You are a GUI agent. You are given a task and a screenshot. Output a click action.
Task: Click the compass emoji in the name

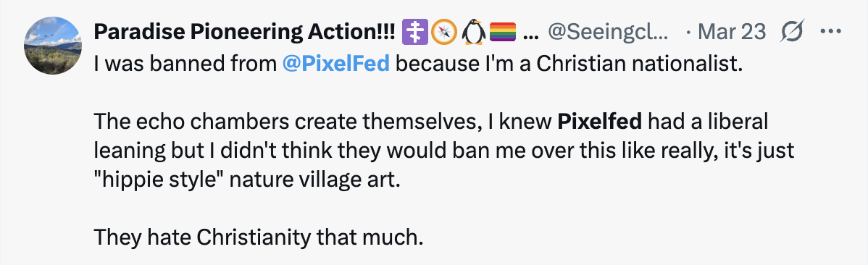point(444,33)
